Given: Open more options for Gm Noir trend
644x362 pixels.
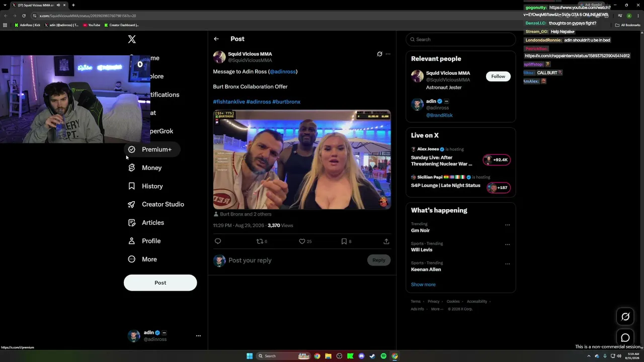Looking at the screenshot, I should point(507,225).
